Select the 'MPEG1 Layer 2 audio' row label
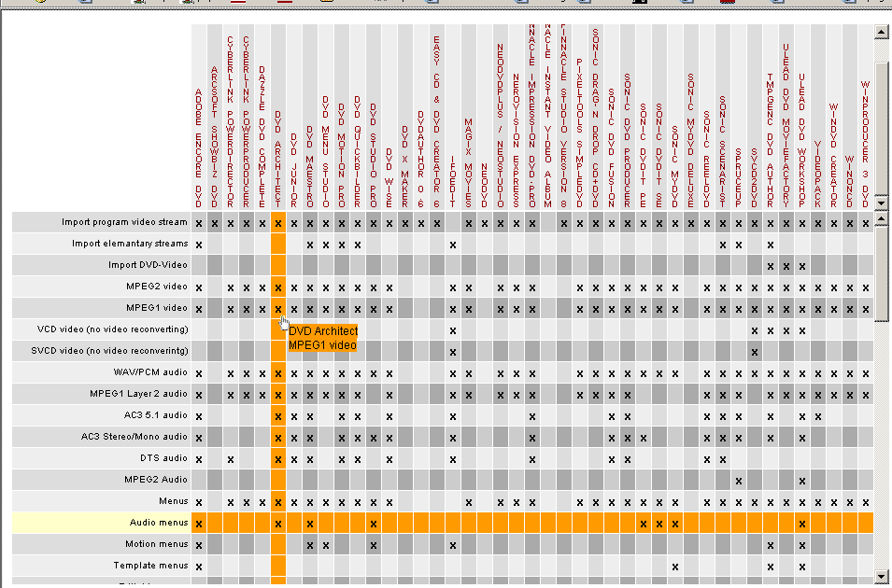This screenshot has width=892, height=588. click(x=139, y=394)
